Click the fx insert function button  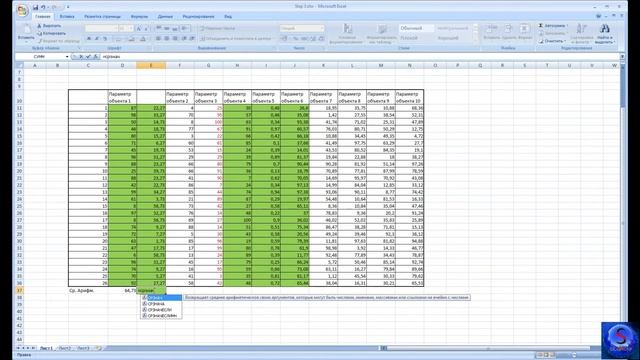96,57
